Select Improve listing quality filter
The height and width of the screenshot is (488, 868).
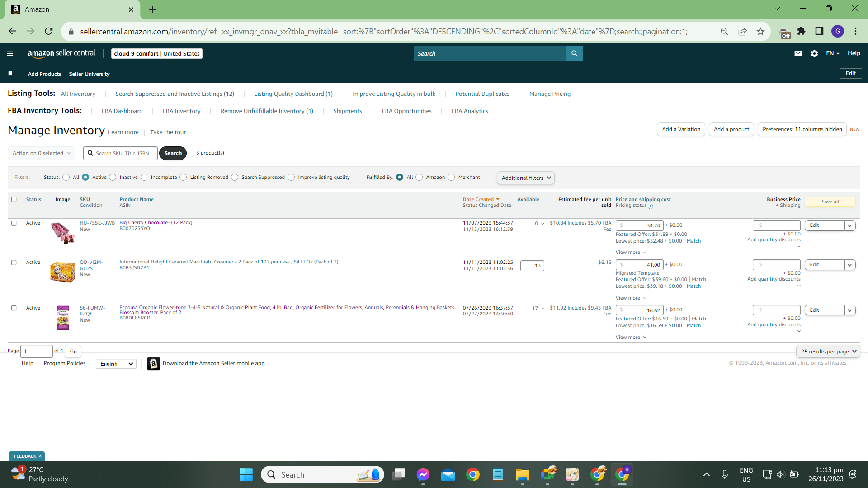(x=291, y=177)
